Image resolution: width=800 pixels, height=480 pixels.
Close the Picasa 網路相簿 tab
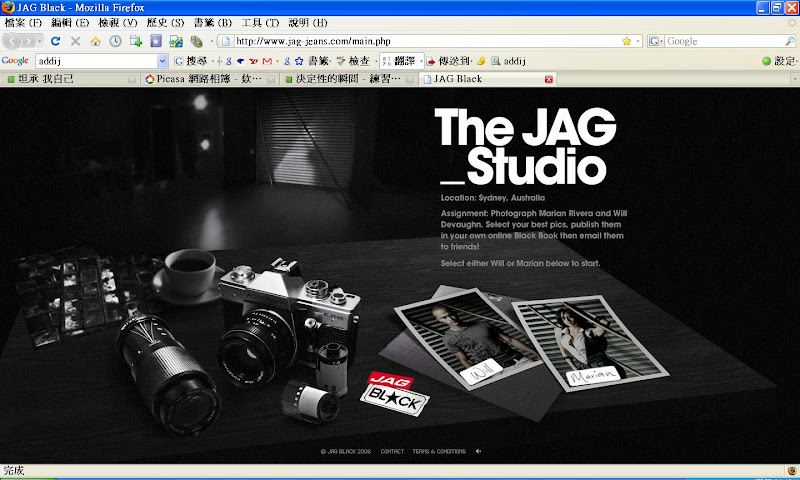click(x=271, y=79)
